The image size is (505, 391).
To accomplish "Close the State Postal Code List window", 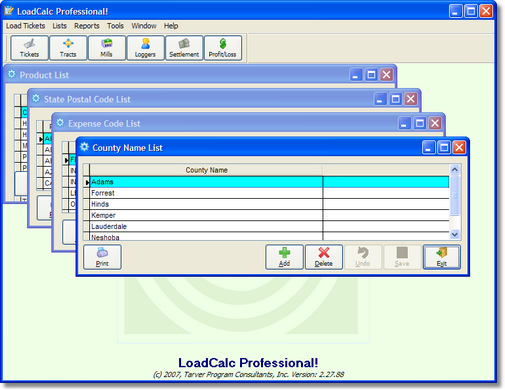I will [411, 99].
